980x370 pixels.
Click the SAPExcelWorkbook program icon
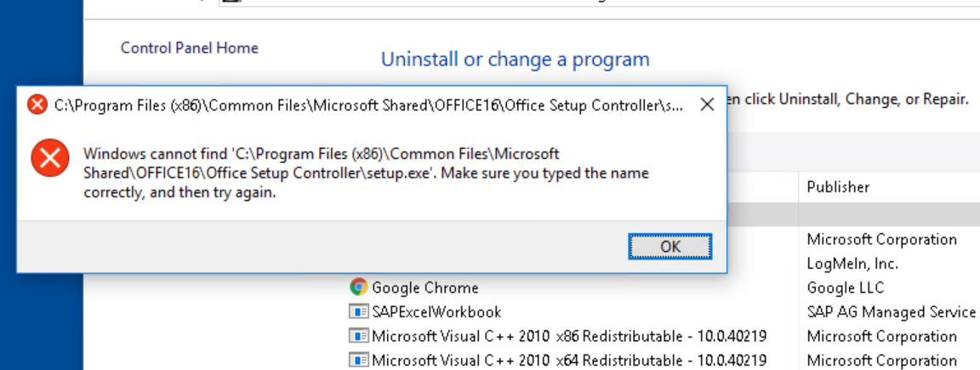point(358,311)
